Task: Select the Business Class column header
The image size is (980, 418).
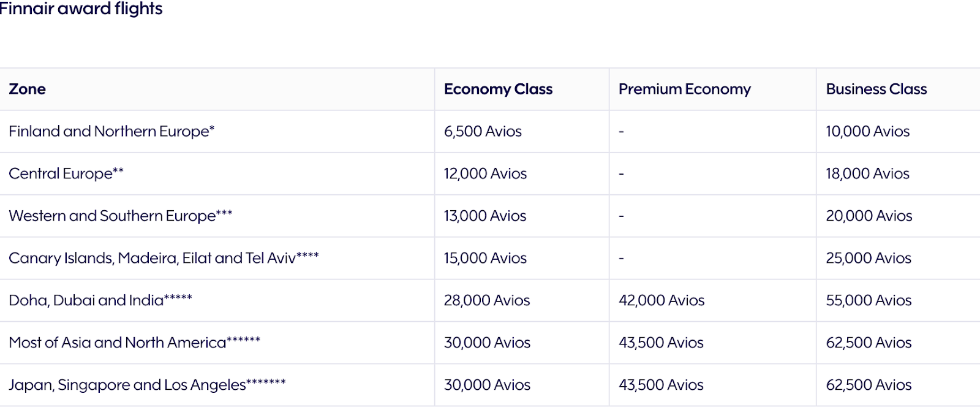Action: [x=876, y=89]
